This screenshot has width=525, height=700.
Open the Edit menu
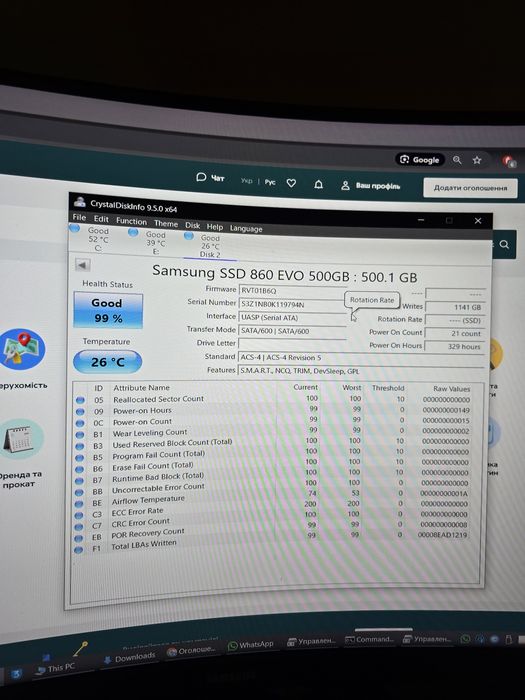tap(101, 219)
